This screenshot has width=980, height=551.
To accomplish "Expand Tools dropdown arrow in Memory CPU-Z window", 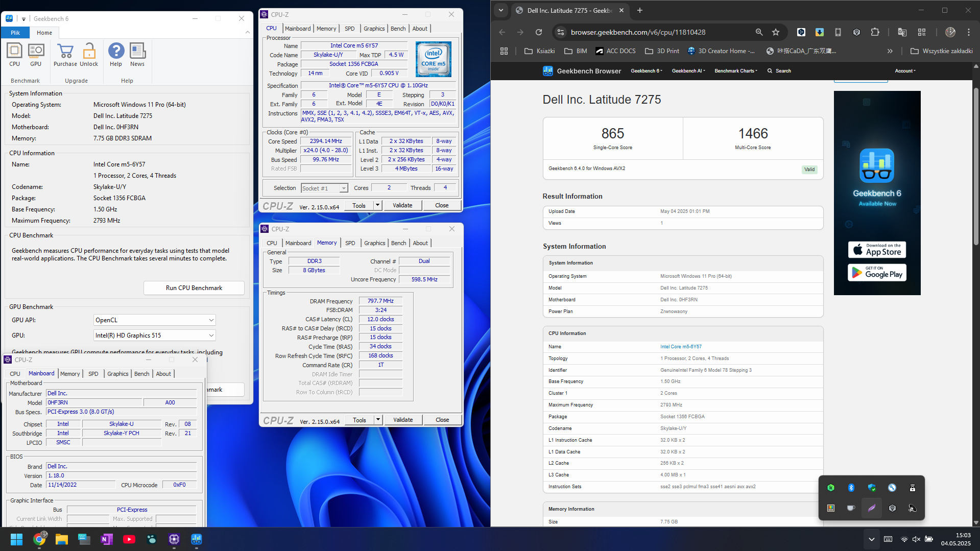I will [378, 420].
